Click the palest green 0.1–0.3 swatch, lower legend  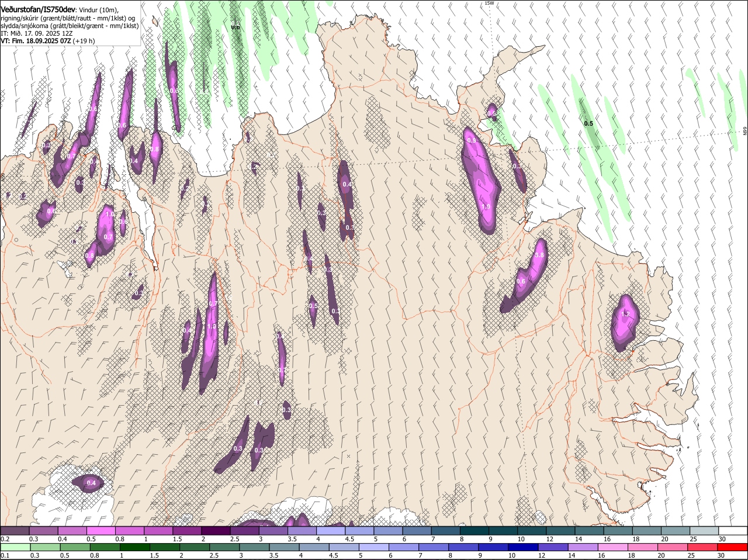16,548
